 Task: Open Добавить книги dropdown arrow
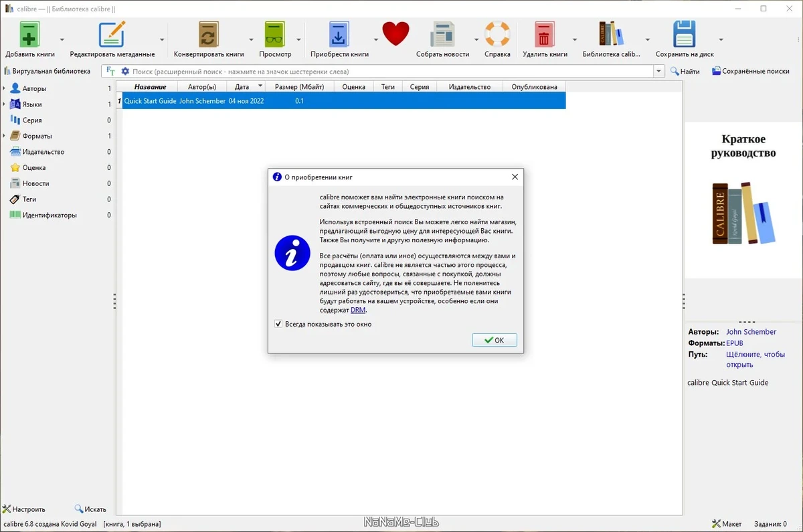pyautogui.click(x=62, y=39)
